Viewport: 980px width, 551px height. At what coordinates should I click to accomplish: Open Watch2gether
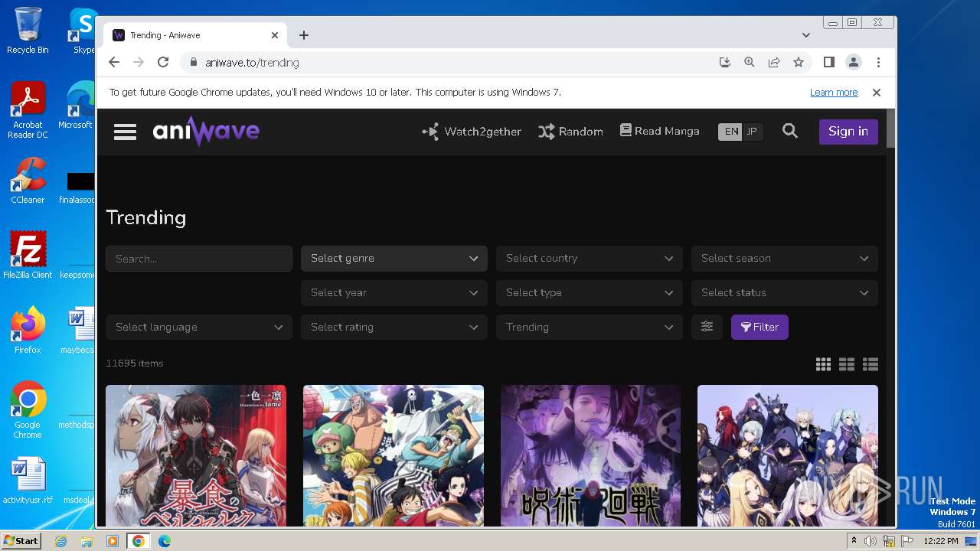[472, 132]
